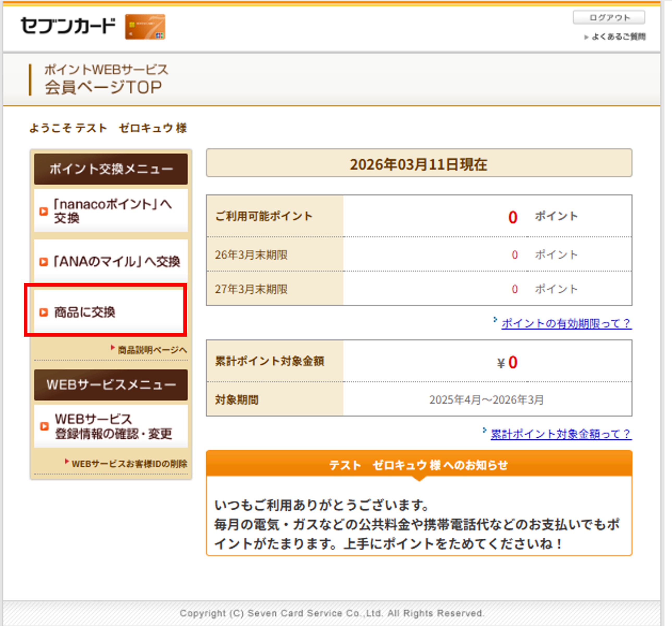Click the 会員ページTOP page title
Image resolution: width=672 pixels, height=626 pixels.
click(x=103, y=87)
